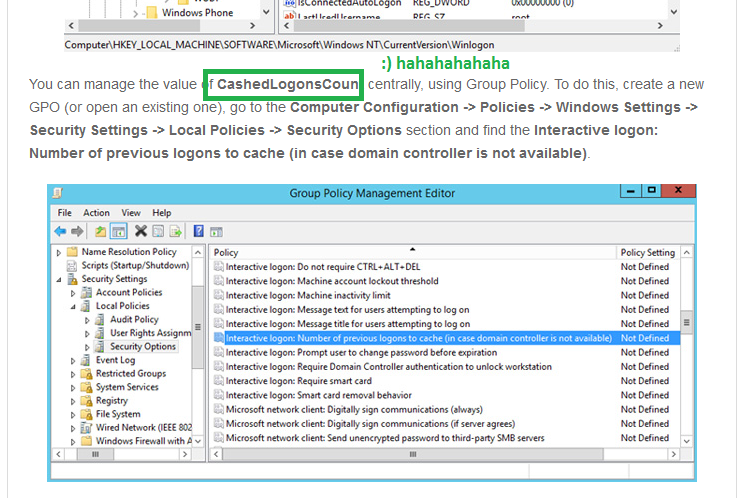Click the Up One Level folder icon
This screenshot has height=498, width=747.
coord(100,232)
